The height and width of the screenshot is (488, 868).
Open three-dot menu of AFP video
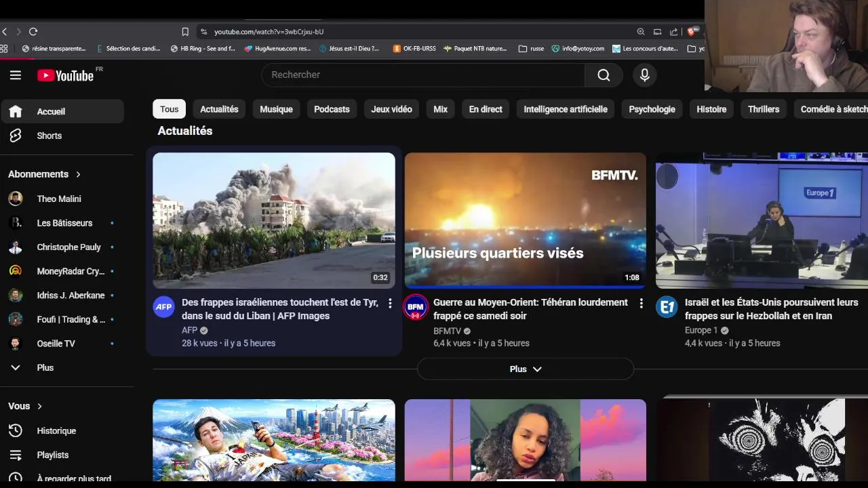click(390, 304)
